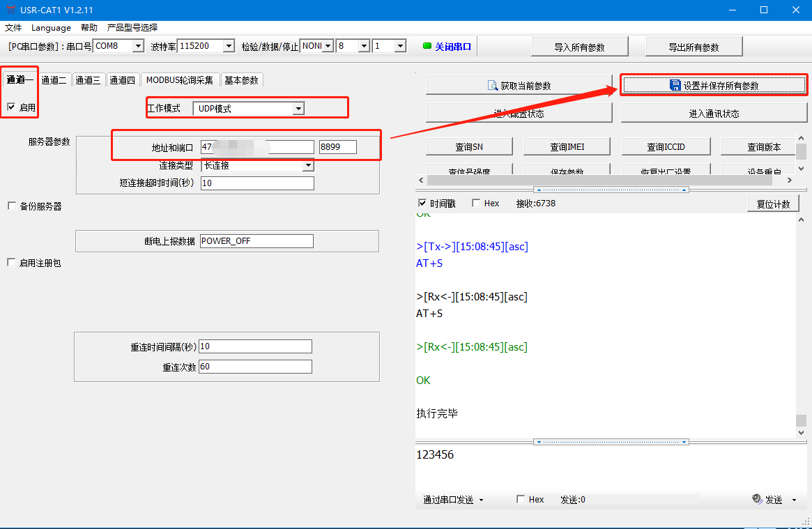812x529 pixels.
Task: Open the 产品型号选择 menu
Action: point(132,27)
